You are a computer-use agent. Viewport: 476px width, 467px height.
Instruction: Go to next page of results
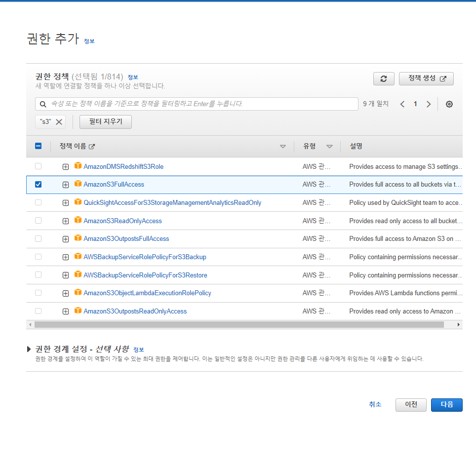click(428, 104)
